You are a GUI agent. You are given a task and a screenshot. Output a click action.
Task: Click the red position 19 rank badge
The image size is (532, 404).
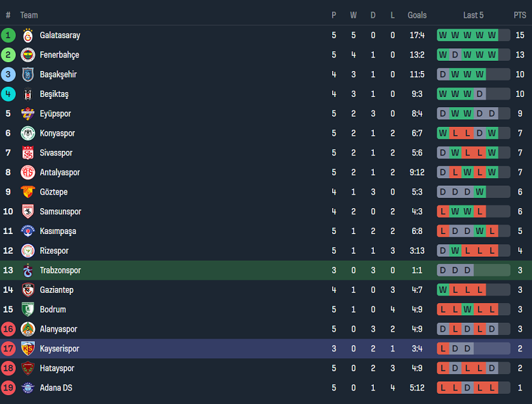[x=8, y=388]
